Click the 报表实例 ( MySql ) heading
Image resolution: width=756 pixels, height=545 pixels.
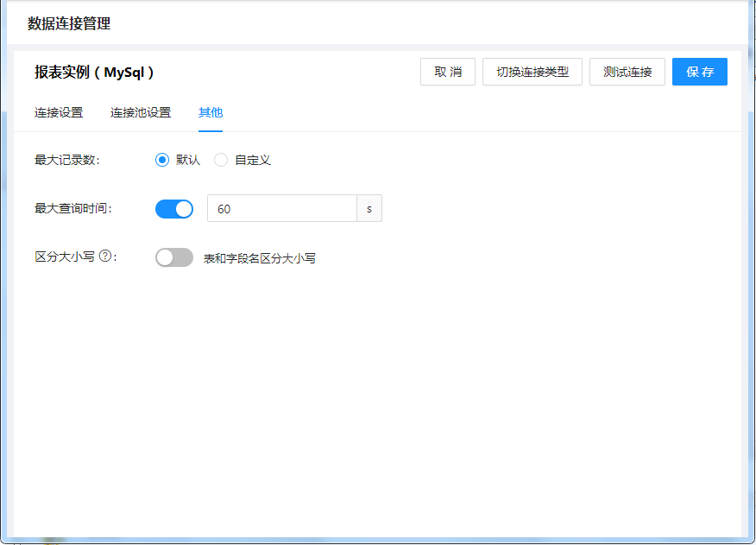pos(94,73)
